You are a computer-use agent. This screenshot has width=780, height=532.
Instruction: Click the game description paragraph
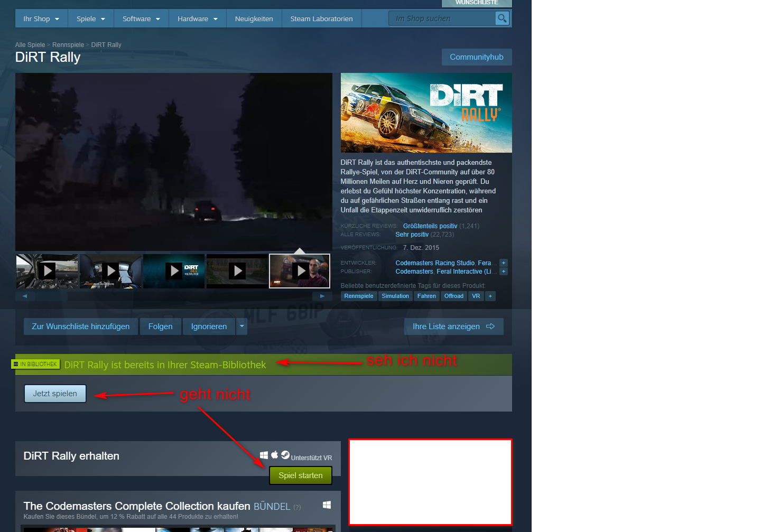coord(419,186)
